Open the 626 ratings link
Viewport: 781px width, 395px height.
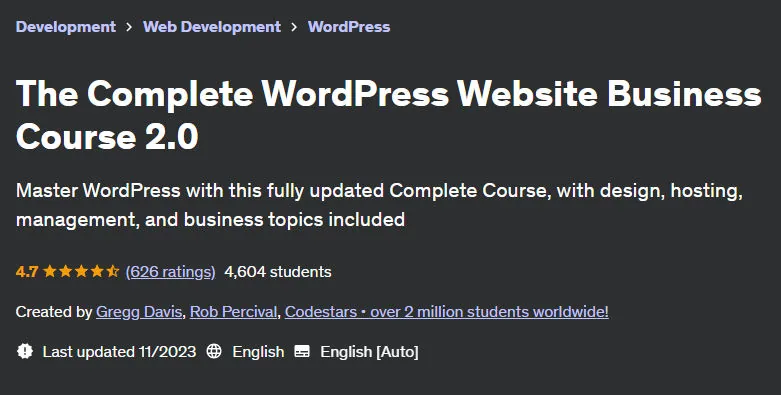point(170,271)
